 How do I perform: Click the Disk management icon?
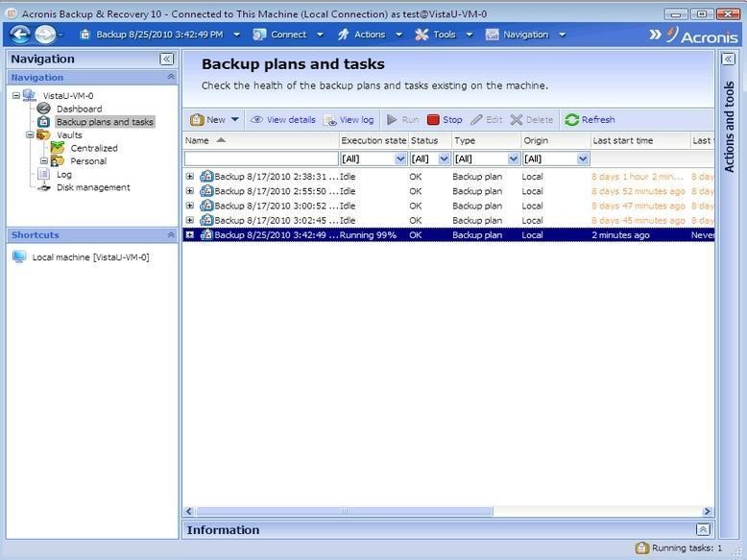pyautogui.click(x=44, y=187)
